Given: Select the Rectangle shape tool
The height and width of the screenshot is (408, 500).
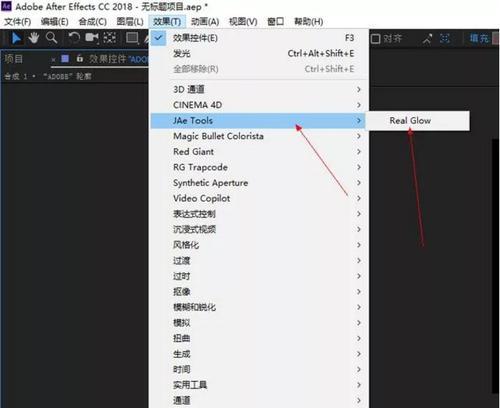Looking at the screenshot, I should [132, 38].
